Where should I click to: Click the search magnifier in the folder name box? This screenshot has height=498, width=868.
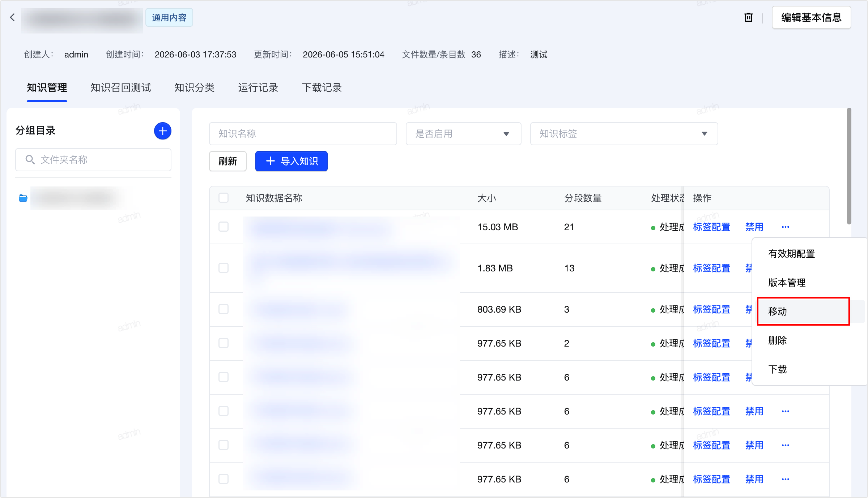click(x=30, y=160)
